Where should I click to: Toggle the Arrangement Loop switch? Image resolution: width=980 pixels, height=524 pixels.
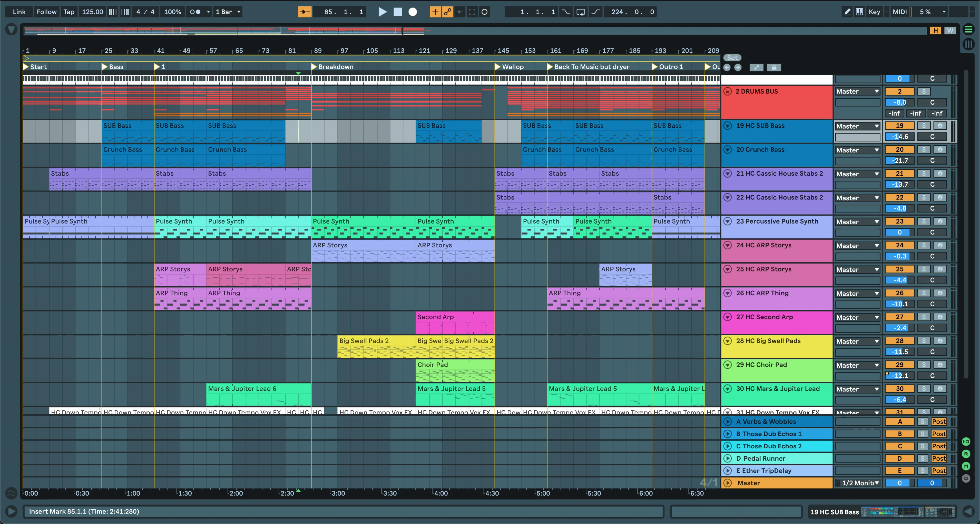click(x=581, y=12)
